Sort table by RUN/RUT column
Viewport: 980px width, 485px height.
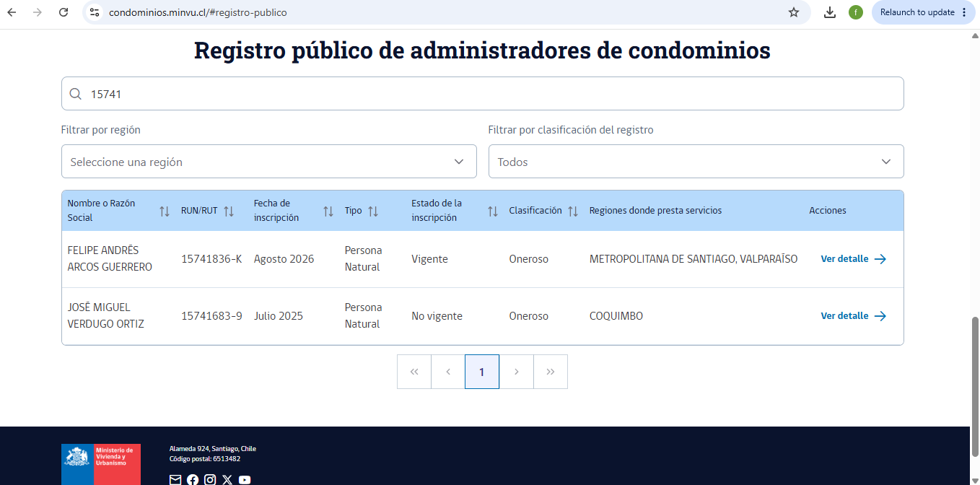[x=229, y=211]
